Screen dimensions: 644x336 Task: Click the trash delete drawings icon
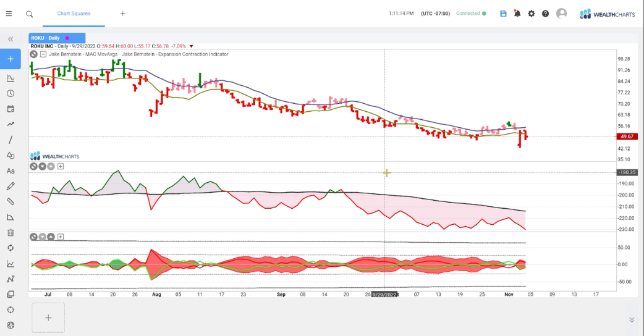11,233
